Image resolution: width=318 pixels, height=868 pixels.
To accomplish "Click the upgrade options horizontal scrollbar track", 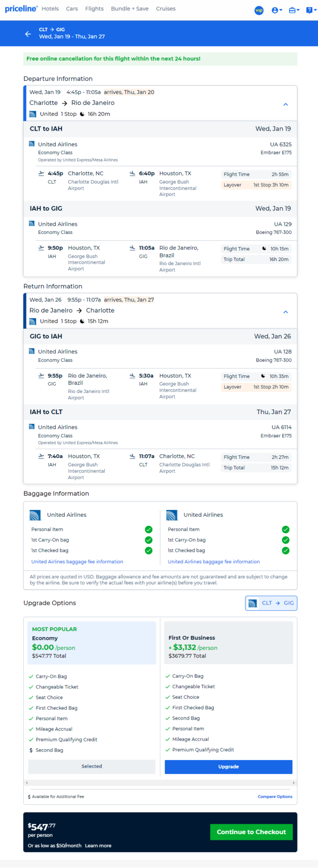I will click(160, 782).
